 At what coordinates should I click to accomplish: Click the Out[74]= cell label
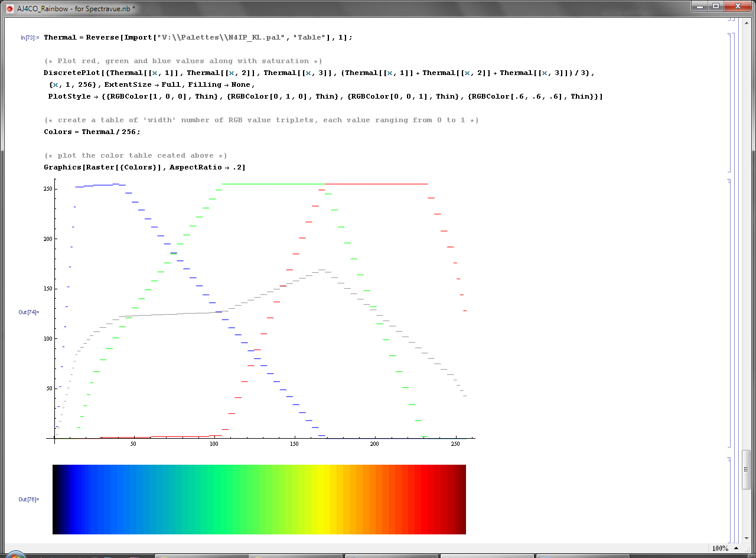29,312
